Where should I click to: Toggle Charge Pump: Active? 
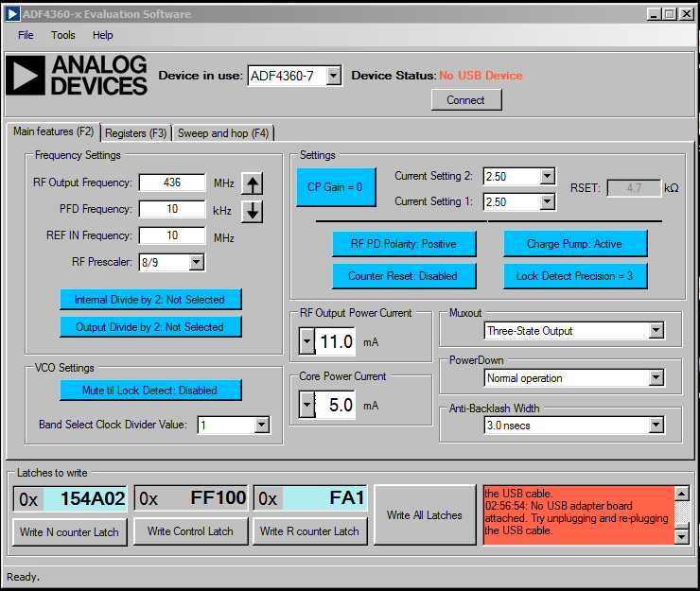[575, 244]
